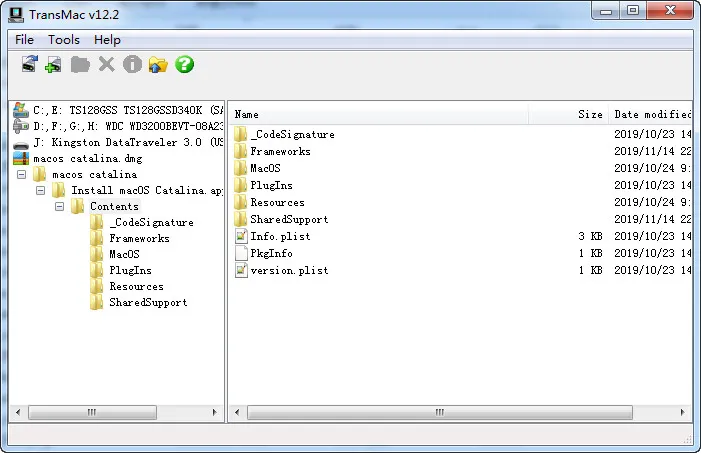Click the SharedSupport name in file list

(289, 219)
